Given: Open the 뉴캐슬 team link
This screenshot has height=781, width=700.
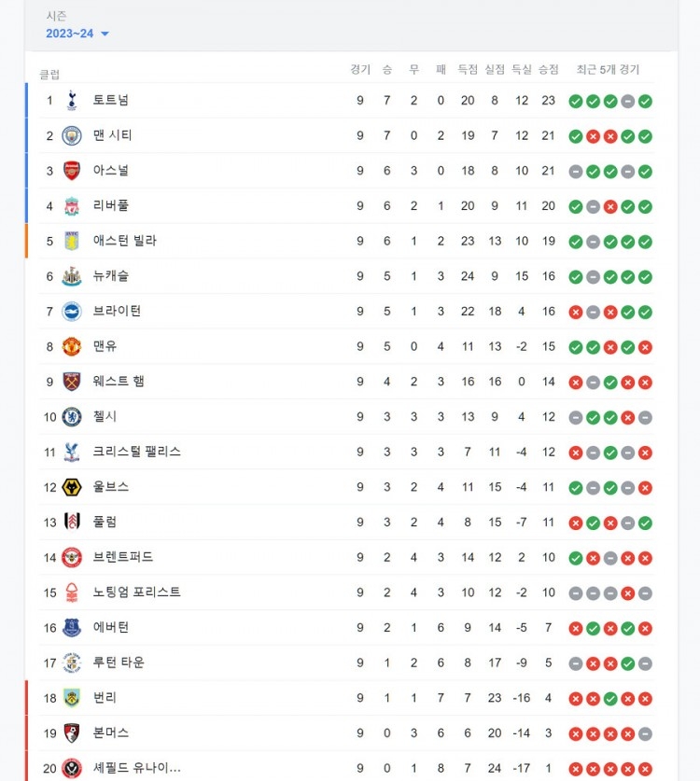Looking at the screenshot, I should [111, 276].
